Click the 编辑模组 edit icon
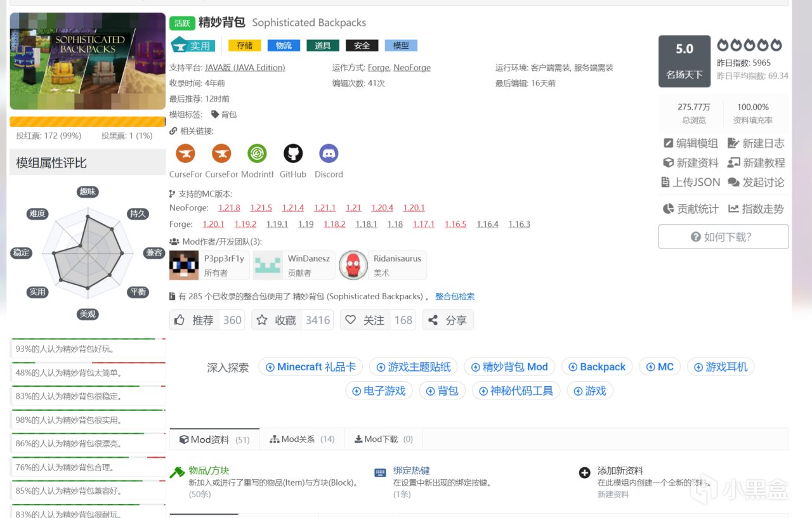 [668, 143]
